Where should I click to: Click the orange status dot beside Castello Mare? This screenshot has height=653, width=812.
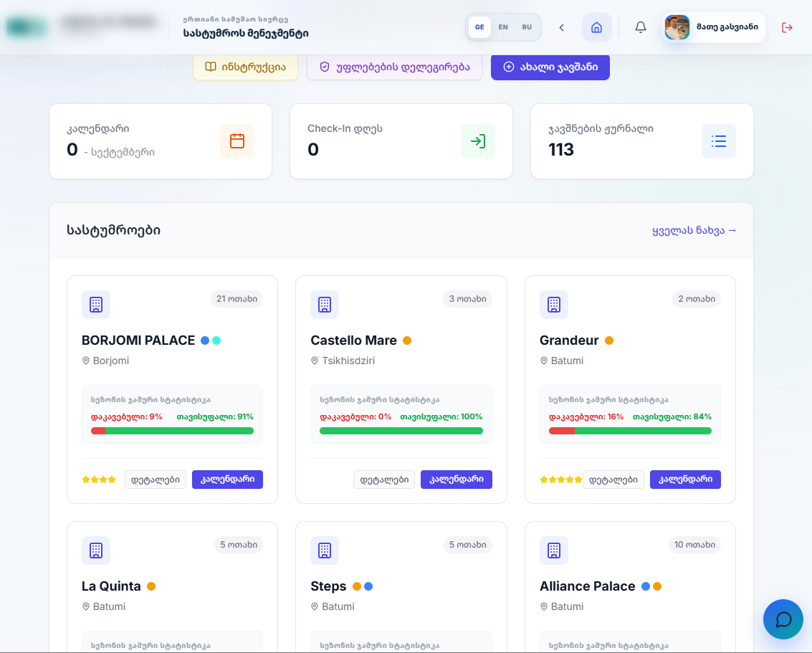[407, 340]
